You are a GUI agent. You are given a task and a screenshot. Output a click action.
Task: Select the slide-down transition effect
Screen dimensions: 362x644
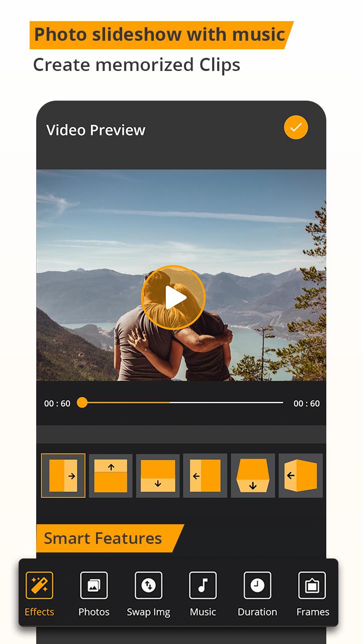tap(158, 475)
